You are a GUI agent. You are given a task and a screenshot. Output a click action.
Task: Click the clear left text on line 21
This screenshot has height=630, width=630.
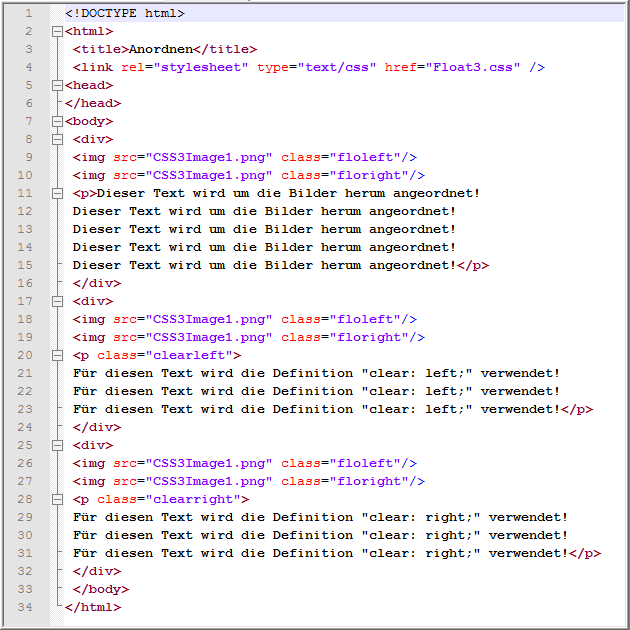tap(316, 373)
